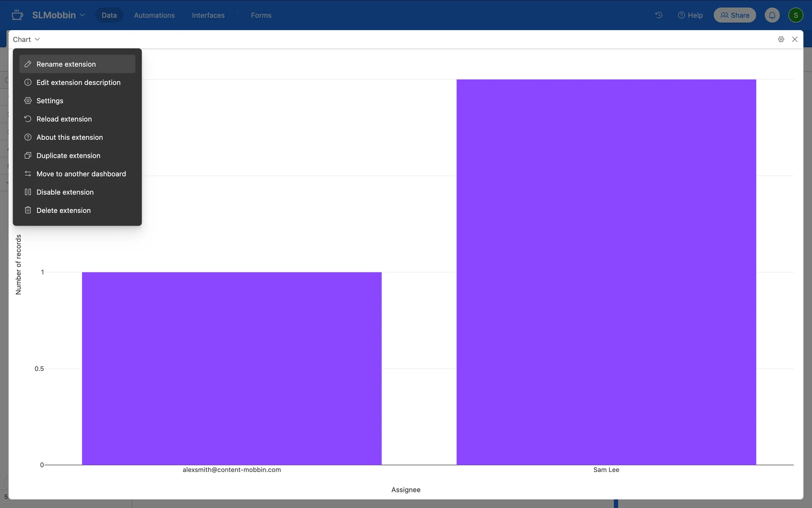Click the trash icon for Delete extension
Viewport: 812px width, 508px height.
pos(28,210)
